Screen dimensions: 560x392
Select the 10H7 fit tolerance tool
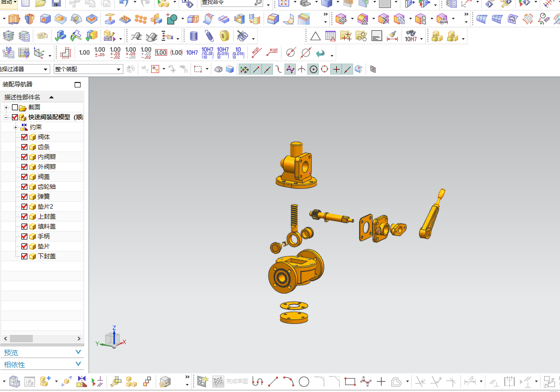coord(191,53)
